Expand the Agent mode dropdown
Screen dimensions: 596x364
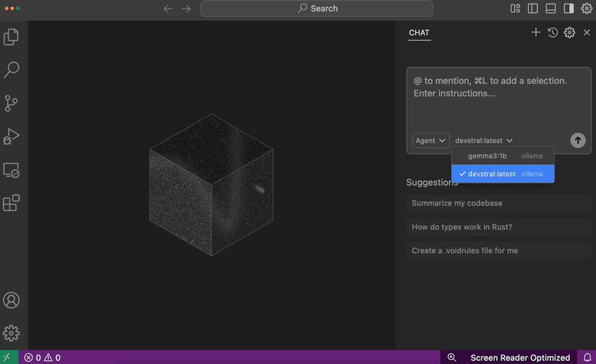click(x=431, y=141)
